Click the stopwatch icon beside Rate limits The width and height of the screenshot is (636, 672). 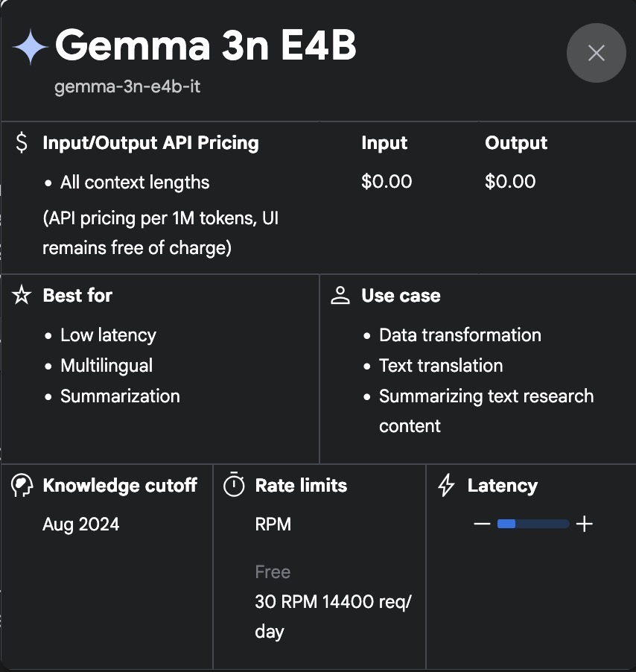(234, 486)
